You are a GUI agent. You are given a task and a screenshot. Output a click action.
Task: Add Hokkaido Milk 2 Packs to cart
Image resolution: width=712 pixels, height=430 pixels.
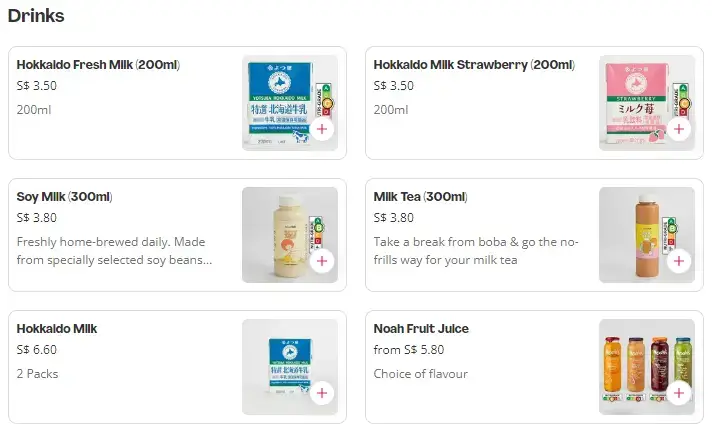322,393
